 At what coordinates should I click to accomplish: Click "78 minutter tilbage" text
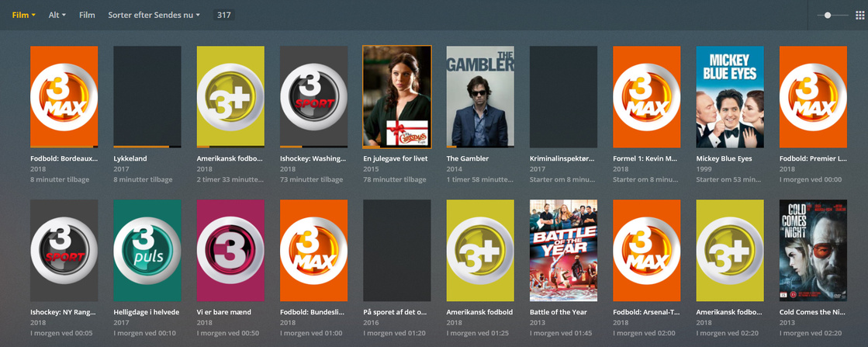(395, 179)
